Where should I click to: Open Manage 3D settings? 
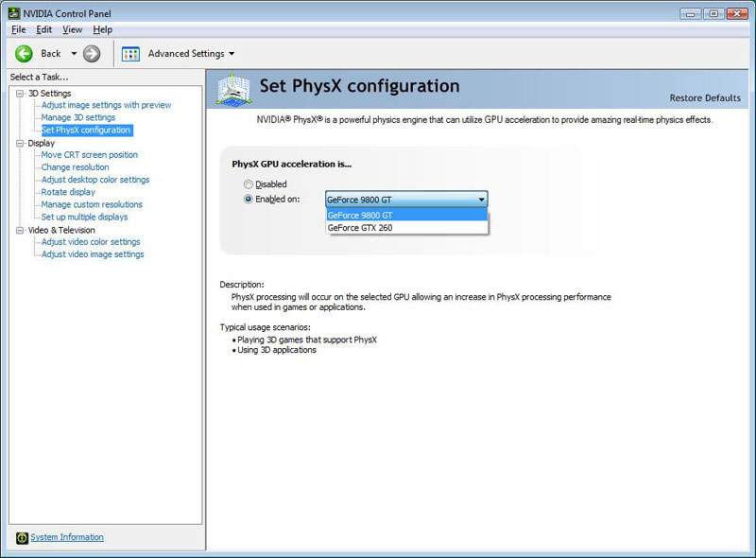[78, 117]
